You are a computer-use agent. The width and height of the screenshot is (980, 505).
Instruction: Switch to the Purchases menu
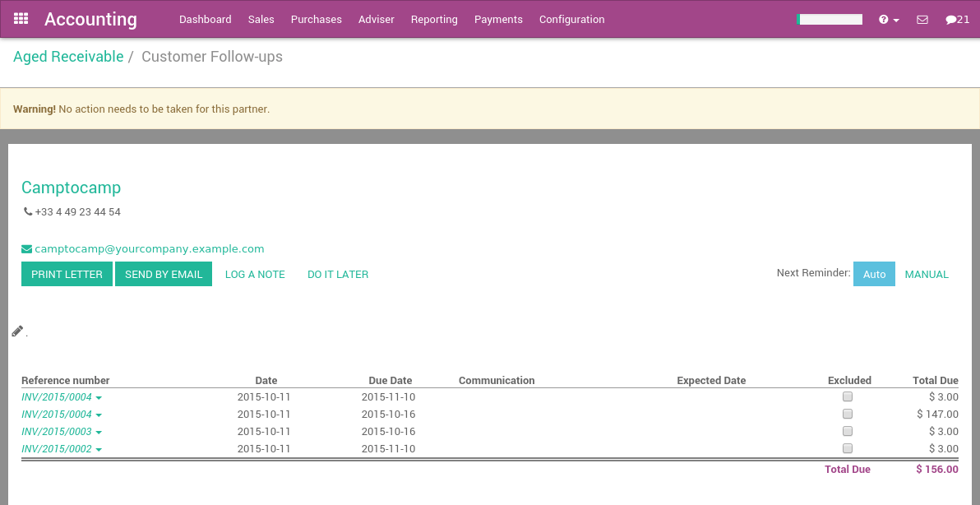click(x=316, y=19)
